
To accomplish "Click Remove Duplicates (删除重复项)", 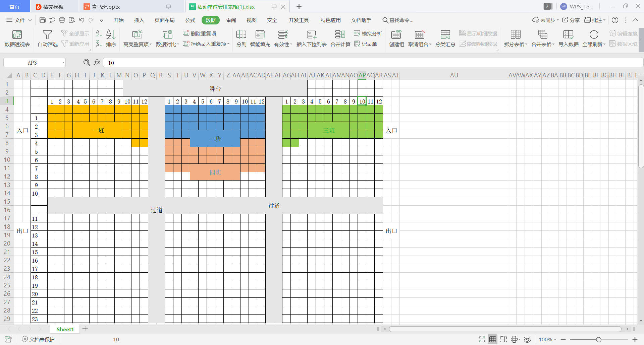I will coord(200,33).
